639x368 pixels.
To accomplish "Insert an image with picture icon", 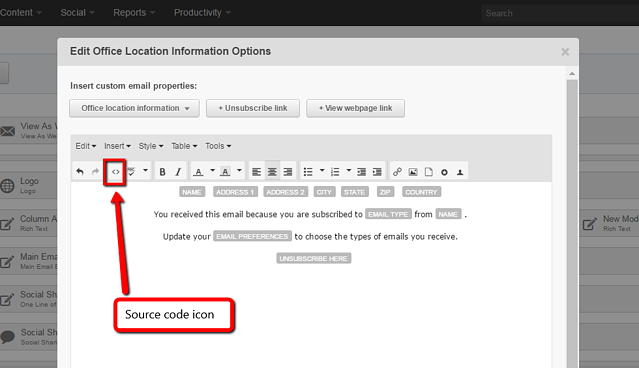I will pos(413,172).
